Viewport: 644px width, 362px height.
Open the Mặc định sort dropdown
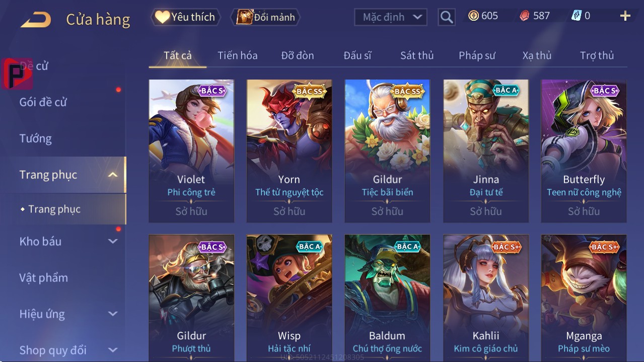[x=391, y=17]
